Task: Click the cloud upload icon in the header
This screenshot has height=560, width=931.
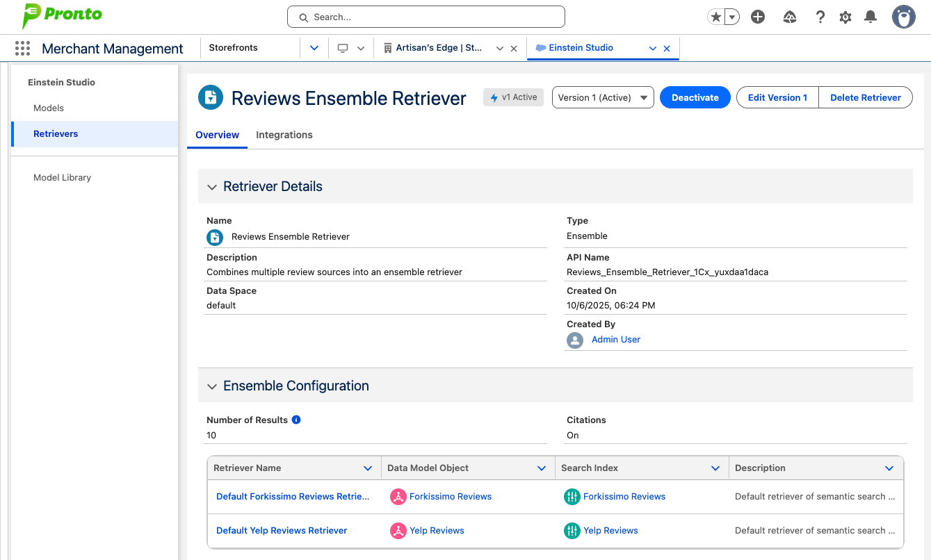Action: [x=789, y=16]
